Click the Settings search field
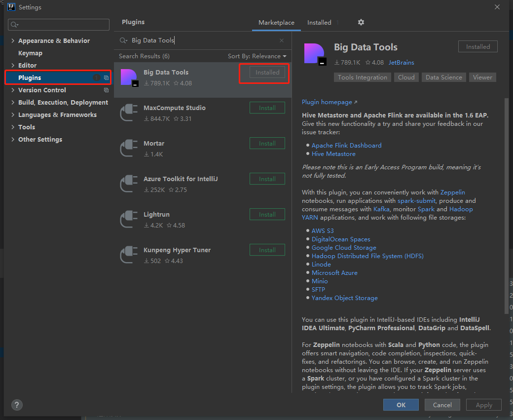 59,25
